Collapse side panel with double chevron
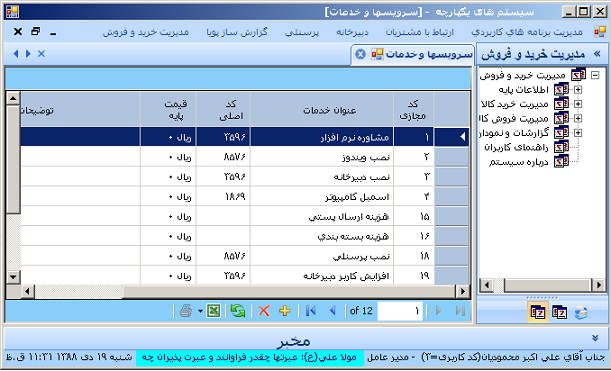This screenshot has width=611, height=371. coord(597,54)
